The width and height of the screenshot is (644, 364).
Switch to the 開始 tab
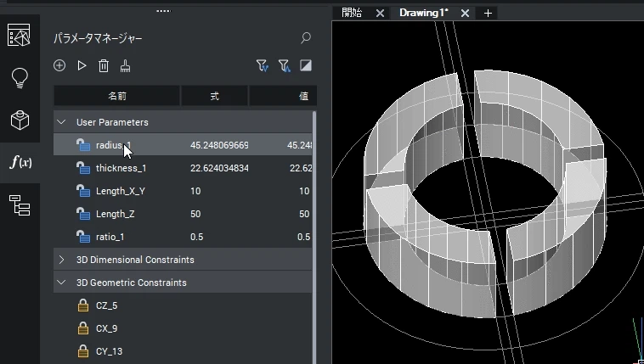tap(352, 13)
